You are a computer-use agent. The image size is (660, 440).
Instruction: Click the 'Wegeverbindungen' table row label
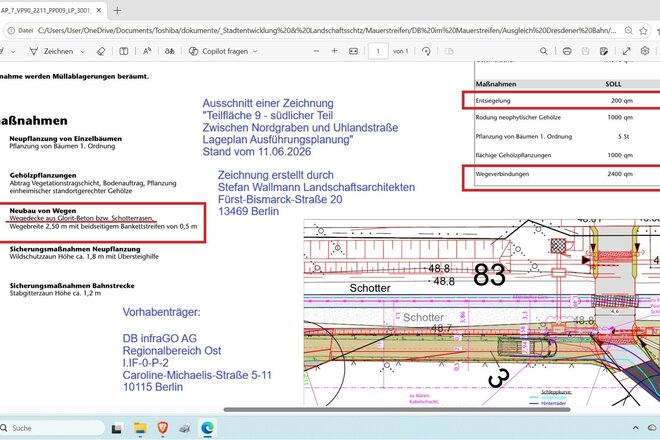click(502, 174)
